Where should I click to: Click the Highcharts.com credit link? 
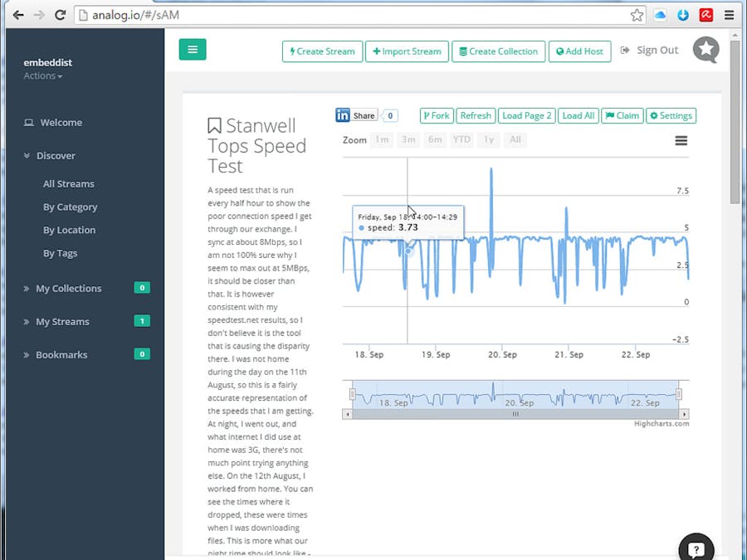point(662,424)
